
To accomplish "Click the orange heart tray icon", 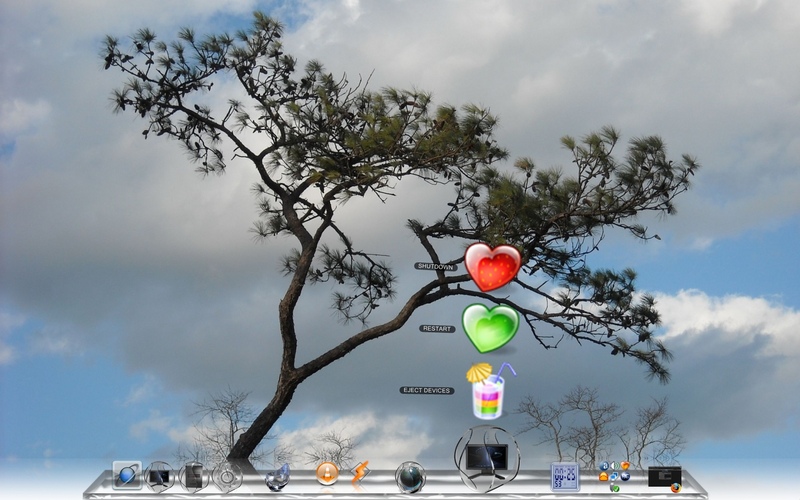I will (x=625, y=466).
